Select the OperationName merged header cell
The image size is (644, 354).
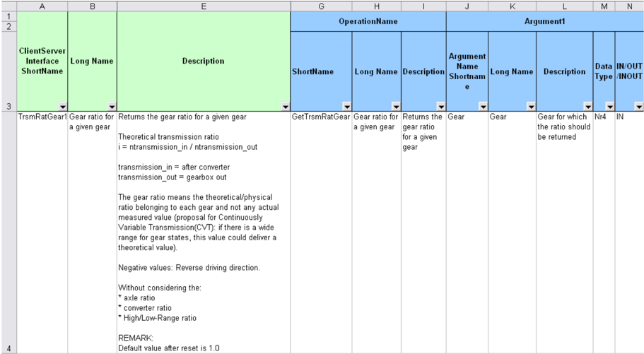pos(368,21)
